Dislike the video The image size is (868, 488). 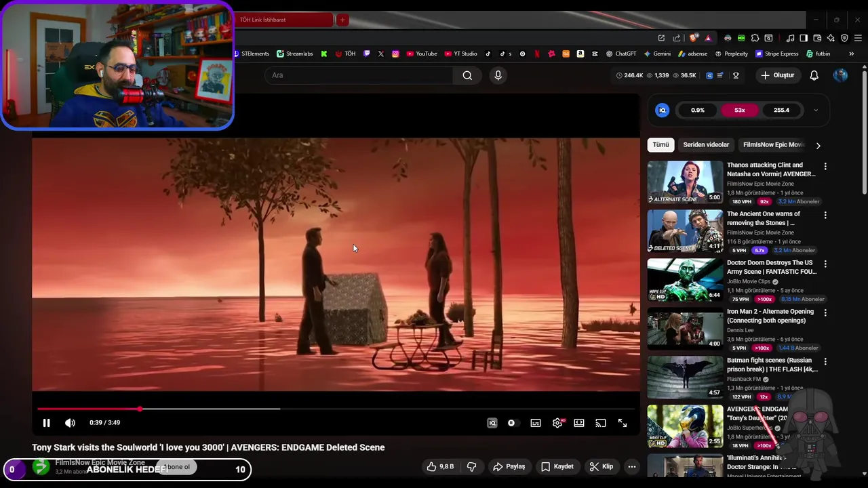(x=472, y=466)
